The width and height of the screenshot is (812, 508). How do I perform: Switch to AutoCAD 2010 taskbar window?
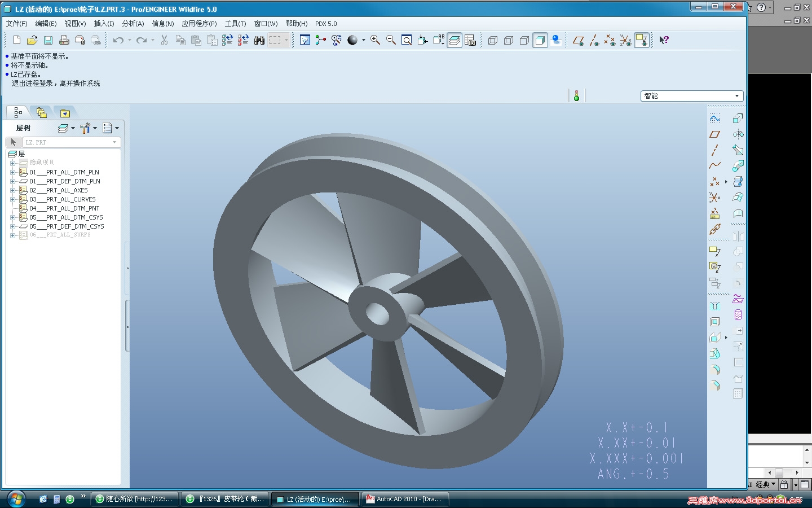click(405, 499)
